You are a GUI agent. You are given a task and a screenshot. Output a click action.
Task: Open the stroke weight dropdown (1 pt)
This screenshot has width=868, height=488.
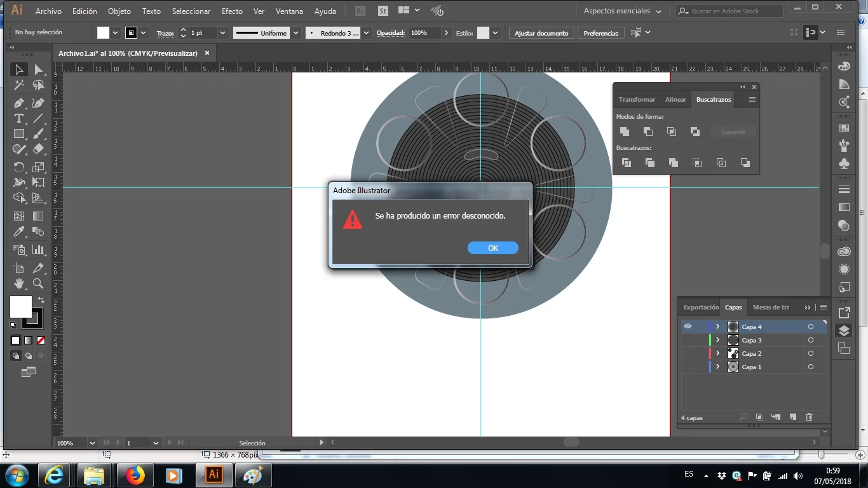[x=222, y=33]
